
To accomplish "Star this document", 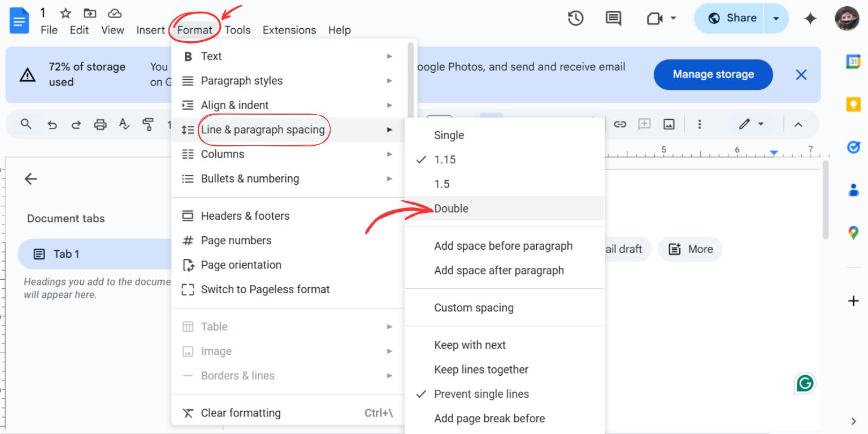I will tap(66, 13).
